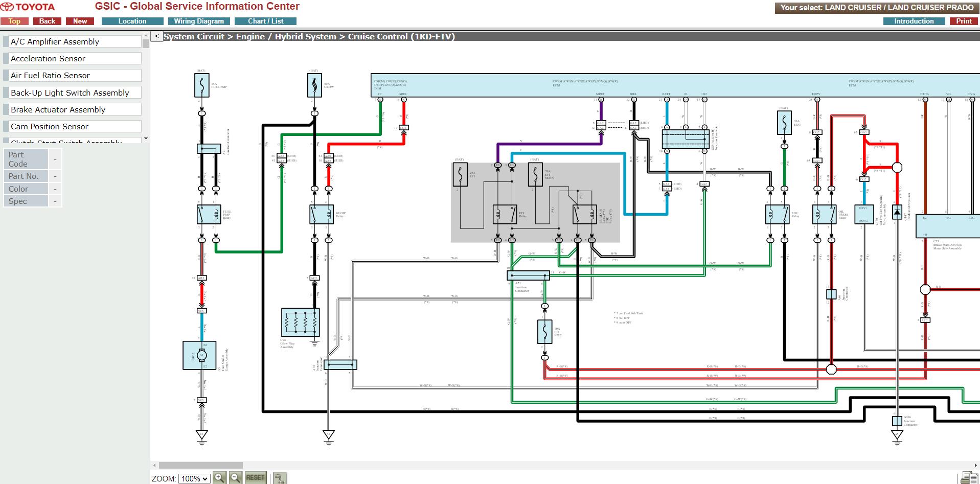Open the Chart / List tab
Screen dimensions: 980x484
265,21
